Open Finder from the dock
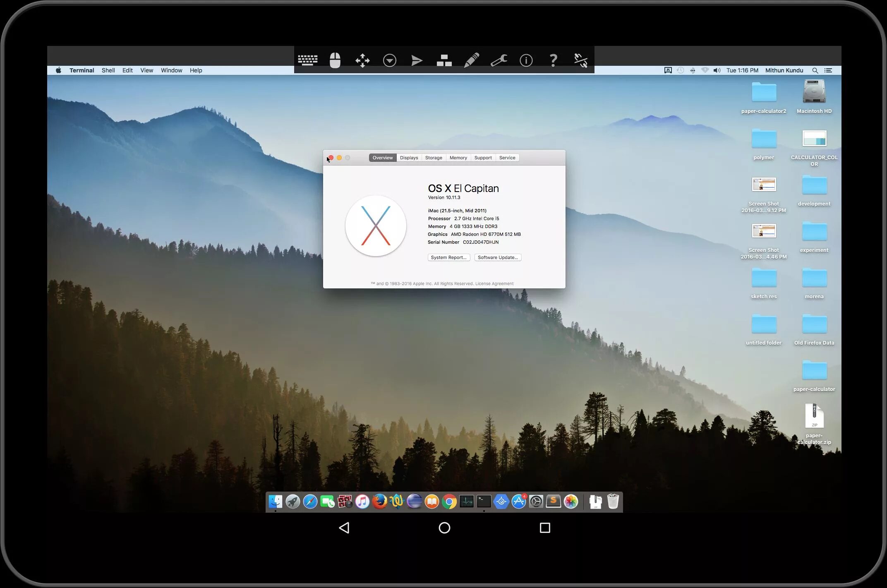This screenshot has height=588, width=887. coord(276,502)
